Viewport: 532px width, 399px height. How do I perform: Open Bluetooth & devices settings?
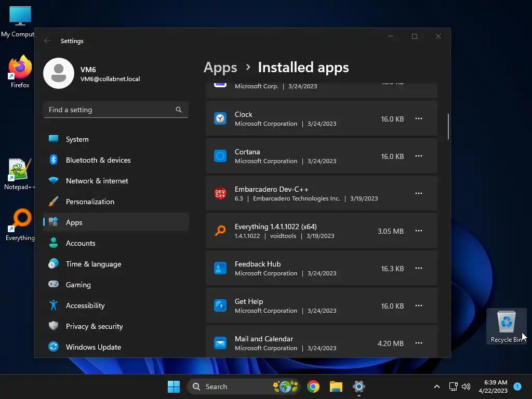[116, 160]
